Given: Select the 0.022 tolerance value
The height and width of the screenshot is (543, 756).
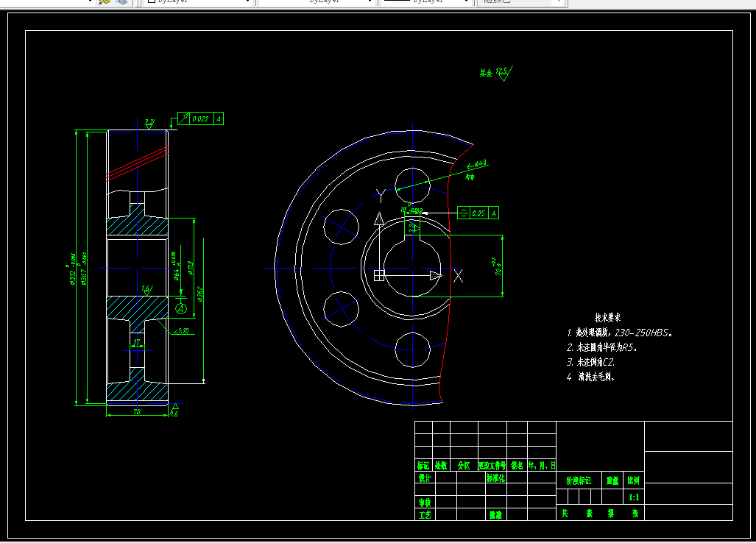Looking at the screenshot, I should click(200, 119).
